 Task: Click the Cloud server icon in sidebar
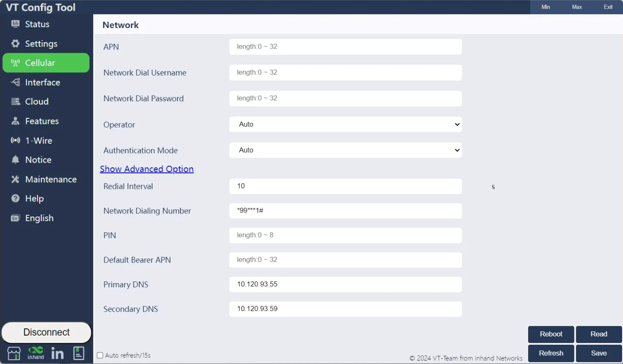pyautogui.click(x=15, y=102)
